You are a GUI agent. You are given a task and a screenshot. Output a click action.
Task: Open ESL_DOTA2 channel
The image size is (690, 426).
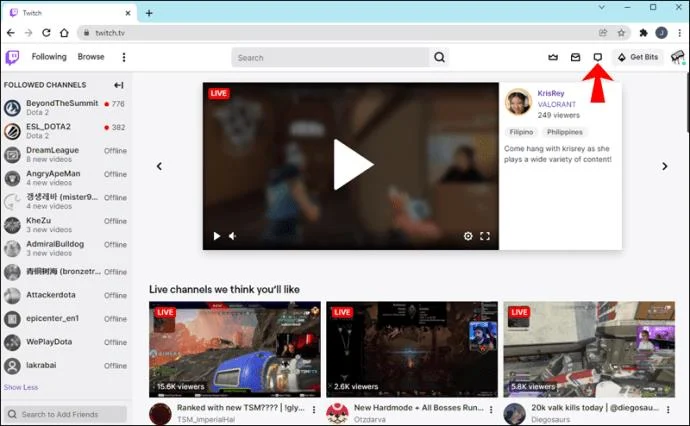65,131
